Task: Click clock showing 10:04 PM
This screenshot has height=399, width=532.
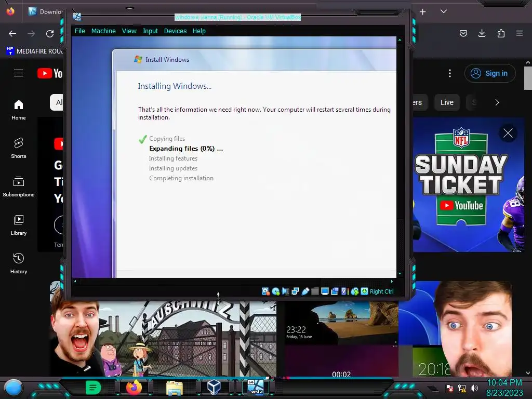Action: tap(504, 383)
